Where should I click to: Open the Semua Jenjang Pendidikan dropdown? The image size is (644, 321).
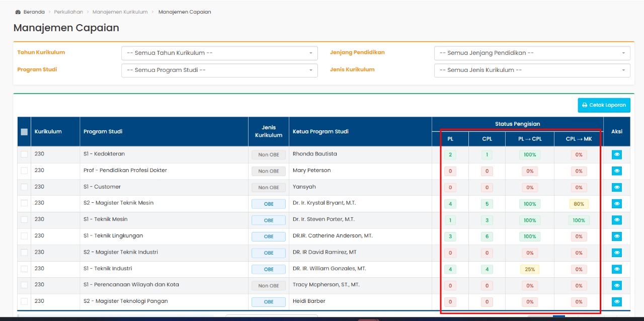click(x=532, y=53)
